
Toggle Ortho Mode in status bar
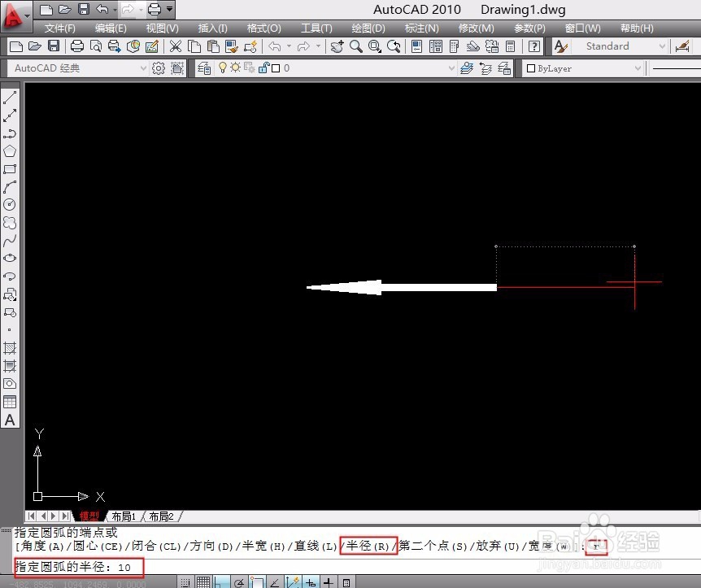(x=221, y=582)
